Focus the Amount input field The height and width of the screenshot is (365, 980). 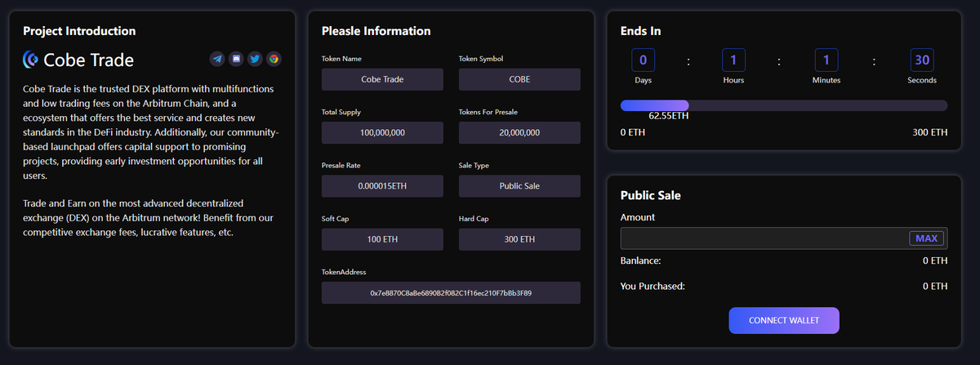tap(784, 238)
